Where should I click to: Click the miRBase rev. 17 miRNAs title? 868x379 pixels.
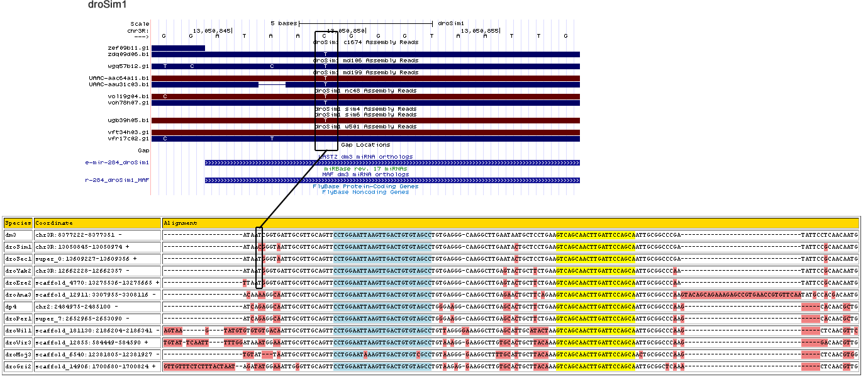(x=365, y=169)
